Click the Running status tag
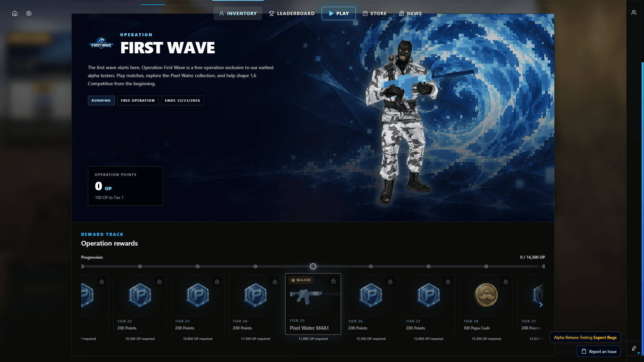The image size is (644, 362). pyautogui.click(x=101, y=100)
